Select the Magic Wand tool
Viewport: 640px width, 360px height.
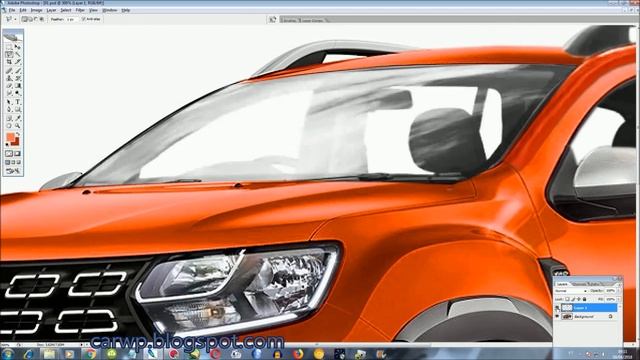pos(18,54)
